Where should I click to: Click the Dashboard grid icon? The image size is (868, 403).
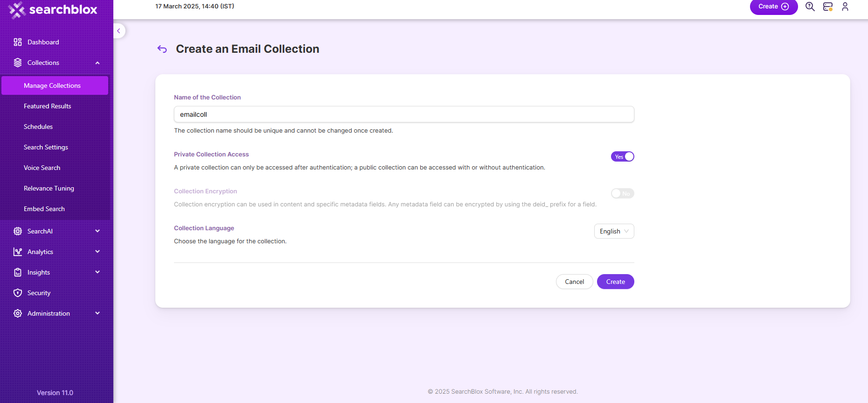(18, 42)
